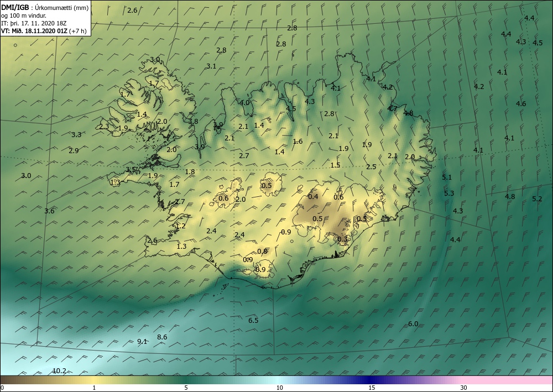Click the 2.3 value on the Westfjords tip

(x=104, y=126)
